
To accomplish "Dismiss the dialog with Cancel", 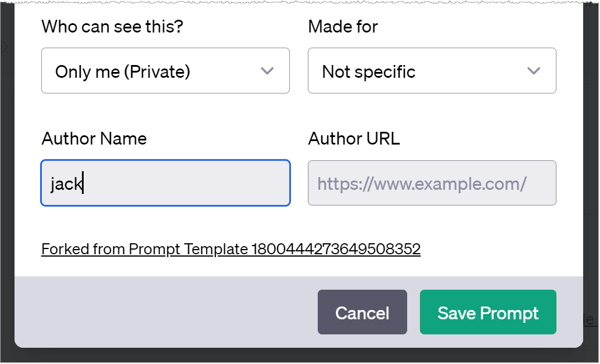I will pyautogui.click(x=362, y=312).
